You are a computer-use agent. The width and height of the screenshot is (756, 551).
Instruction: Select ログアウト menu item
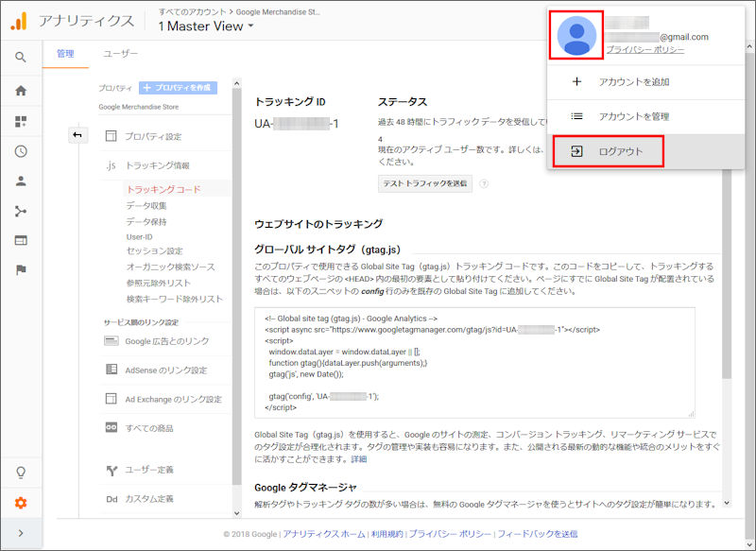646,151
